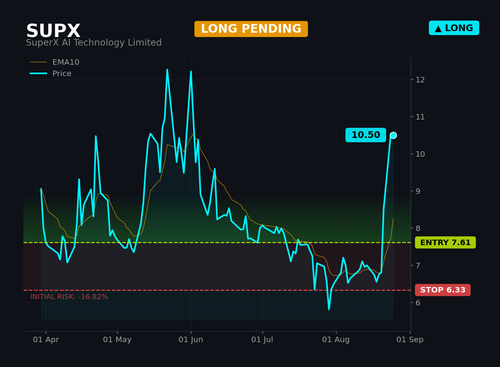Viewport: 500px width, 367px height.
Task: Click the 8 price axis tick
Action: coord(418,228)
